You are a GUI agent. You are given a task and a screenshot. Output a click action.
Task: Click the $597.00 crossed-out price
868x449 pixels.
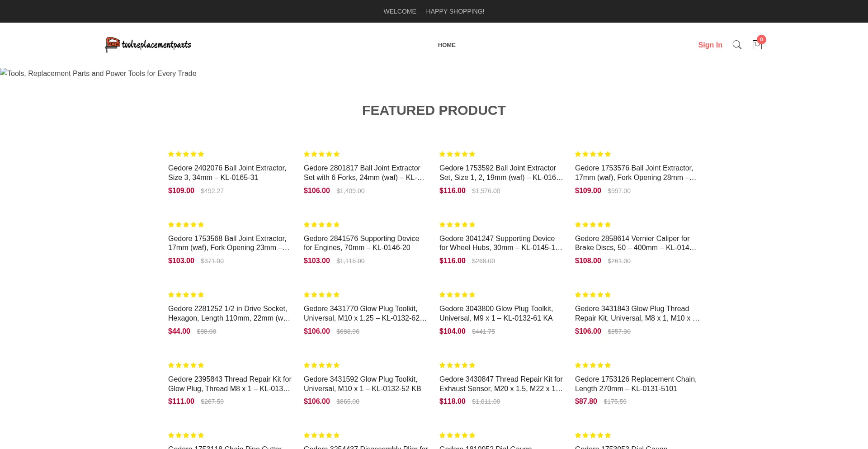point(619,191)
